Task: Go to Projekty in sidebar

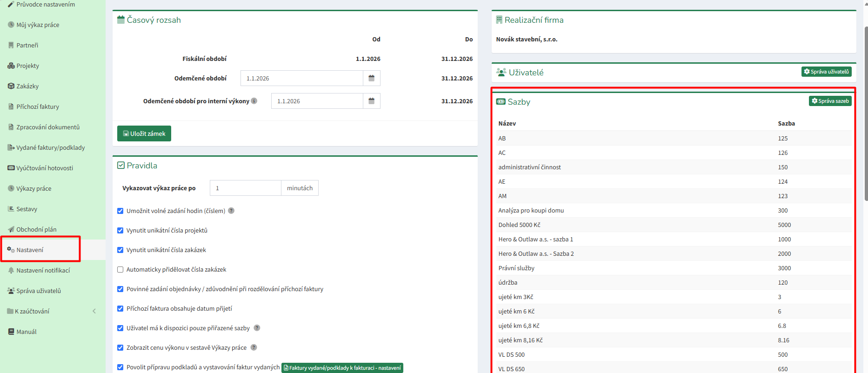Action: click(x=53, y=66)
